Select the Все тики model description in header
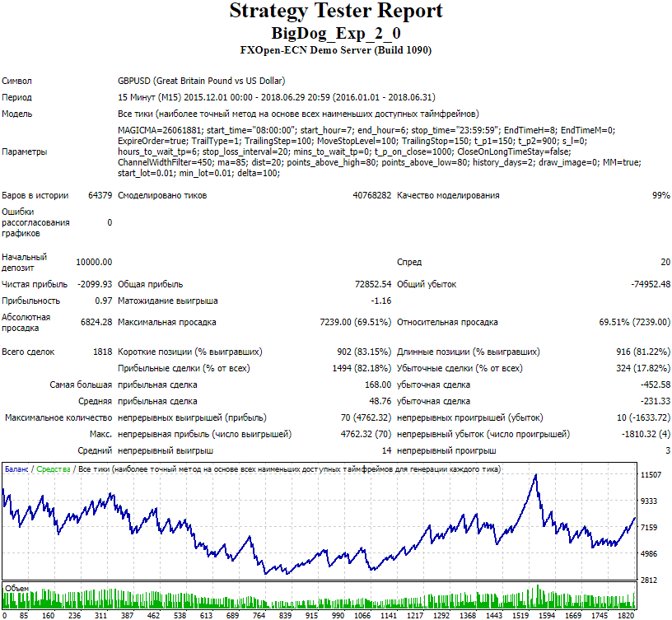The image size is (672, 620). [298, 114]
